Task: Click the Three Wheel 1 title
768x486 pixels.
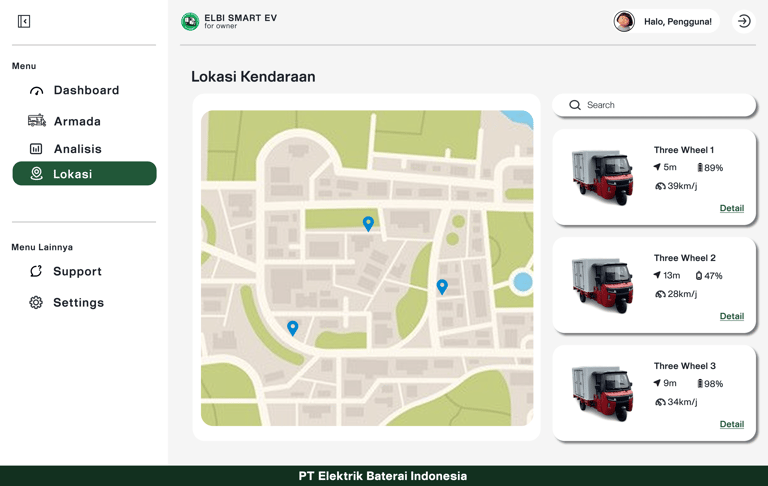Action: (684, 150)
